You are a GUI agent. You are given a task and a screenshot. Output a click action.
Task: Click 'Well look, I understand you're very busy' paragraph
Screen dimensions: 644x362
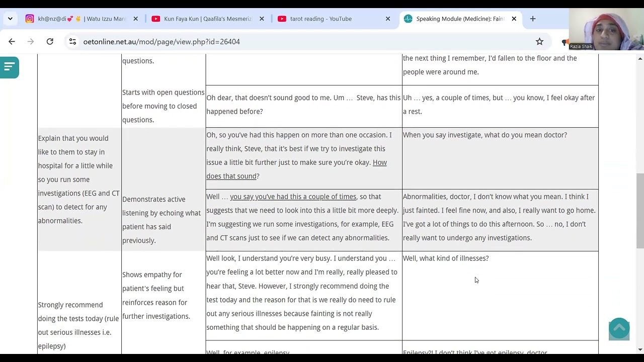coord(302,293)
